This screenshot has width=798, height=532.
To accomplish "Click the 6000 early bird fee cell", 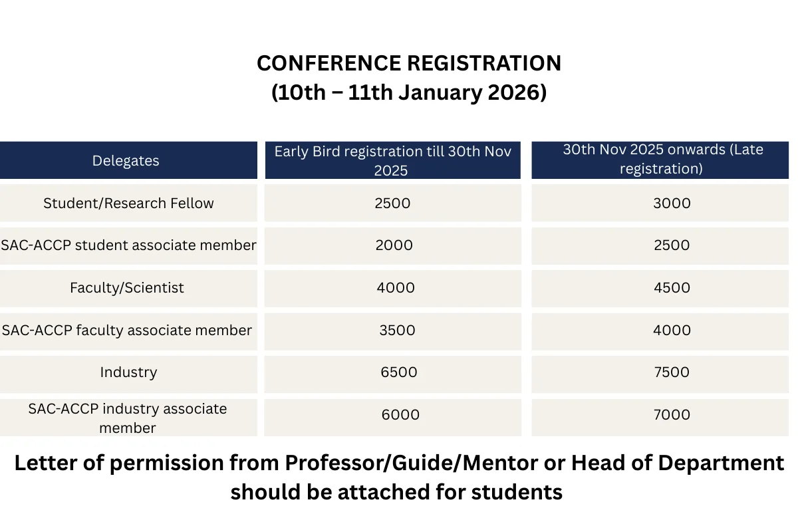I will pyautogui.click(x=400, y=415).
